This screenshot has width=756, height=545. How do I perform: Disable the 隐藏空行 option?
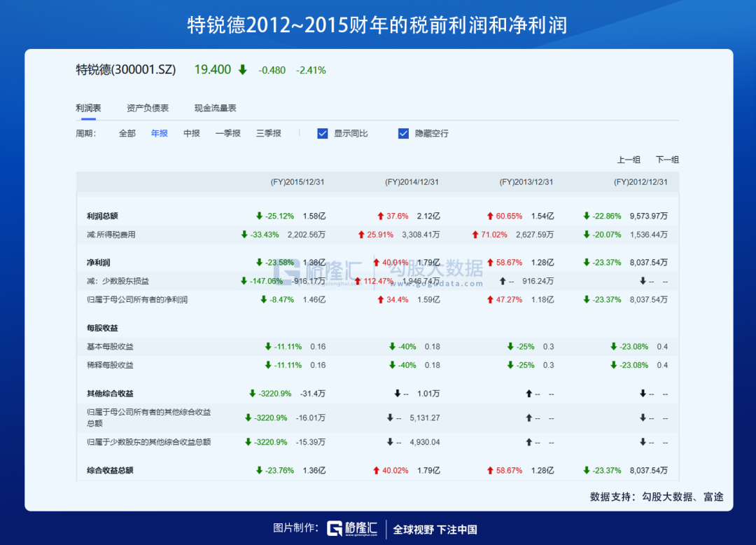point(403,133)
